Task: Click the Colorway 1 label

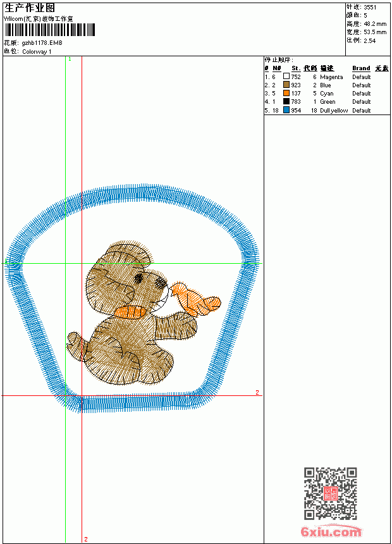Action: coord(37,52)
